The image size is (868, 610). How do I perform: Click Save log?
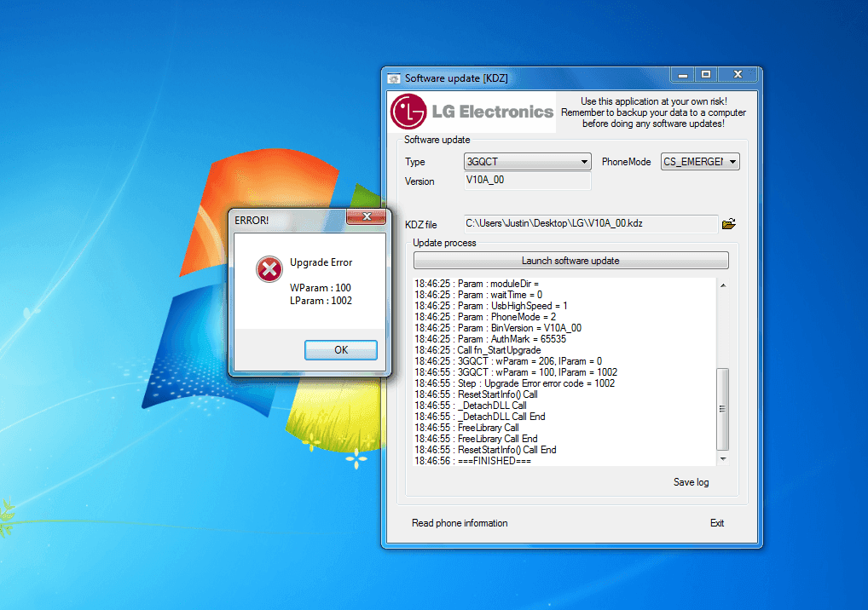[691, 482]
